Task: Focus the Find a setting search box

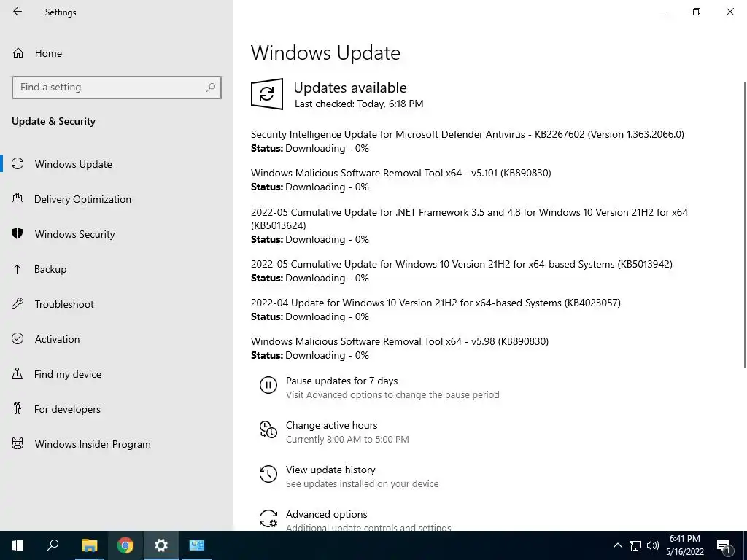Action: pos(117,87)
